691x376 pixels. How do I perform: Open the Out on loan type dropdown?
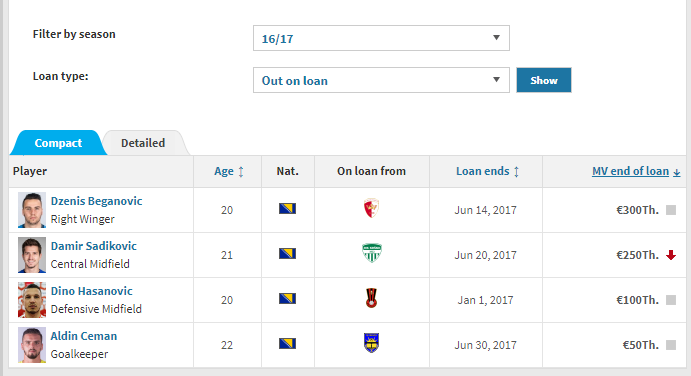381,80
